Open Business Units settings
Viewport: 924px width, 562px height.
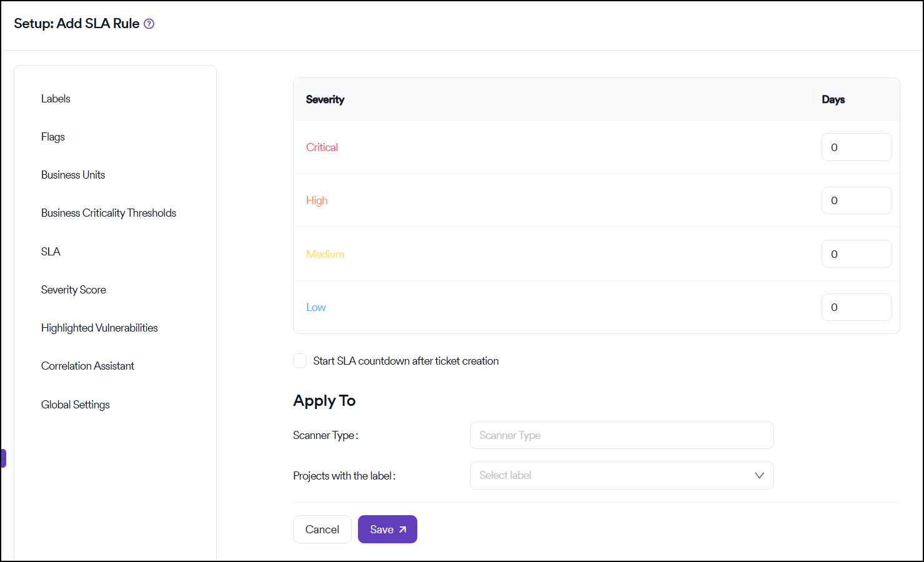click(73, 175)
